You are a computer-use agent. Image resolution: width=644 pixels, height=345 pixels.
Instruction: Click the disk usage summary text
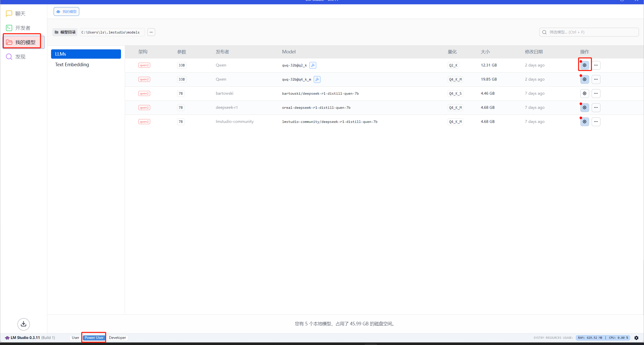345,324
